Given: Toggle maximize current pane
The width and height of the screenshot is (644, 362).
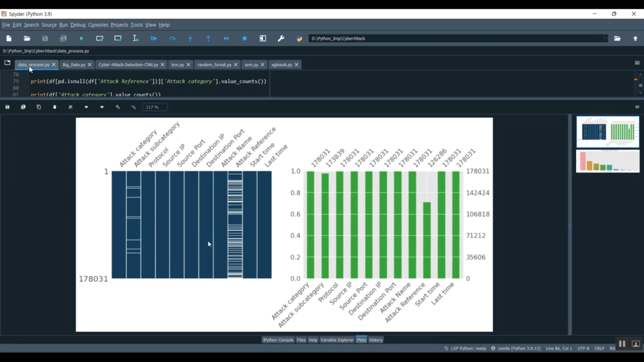Looking at the screenshot, I should [263, 39].
